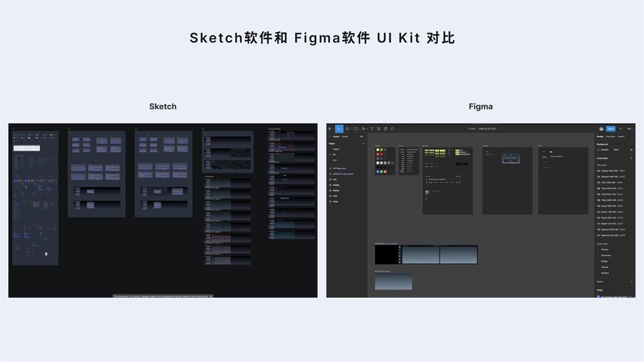Edit the background opacity 100% field
Viewport: 644px width, 362px height.
[616, 150]
